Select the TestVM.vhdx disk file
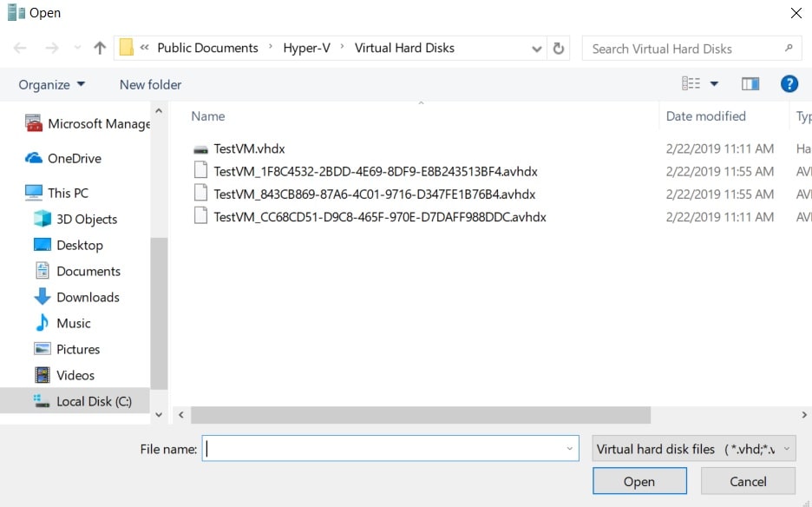 tap(249, 148)
